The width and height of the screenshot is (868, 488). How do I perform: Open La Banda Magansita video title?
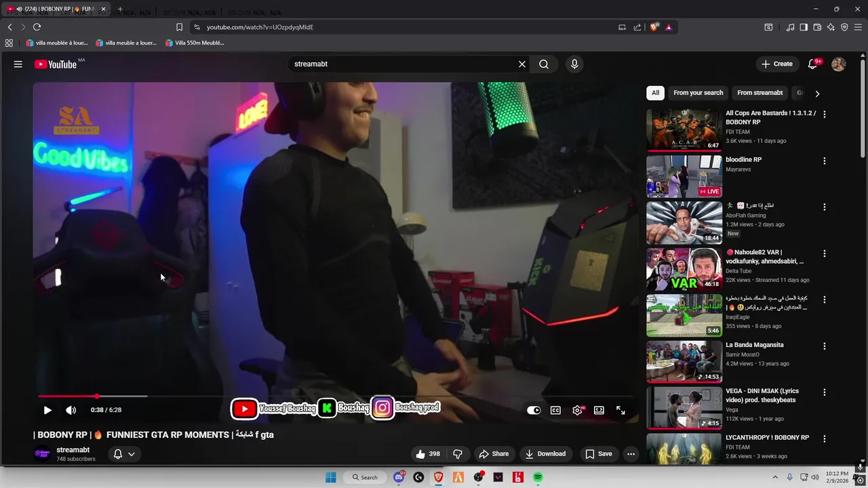pyautogui.click(x=754, y=345)
